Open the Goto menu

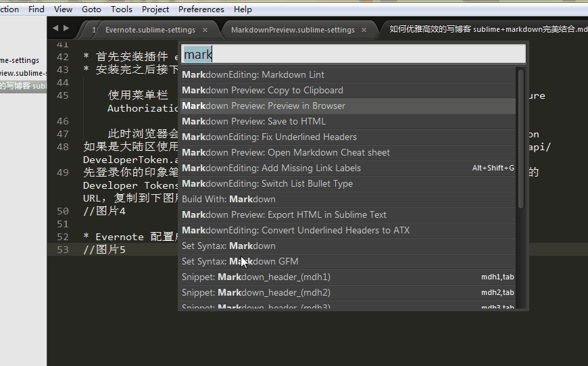pos(91,9)
